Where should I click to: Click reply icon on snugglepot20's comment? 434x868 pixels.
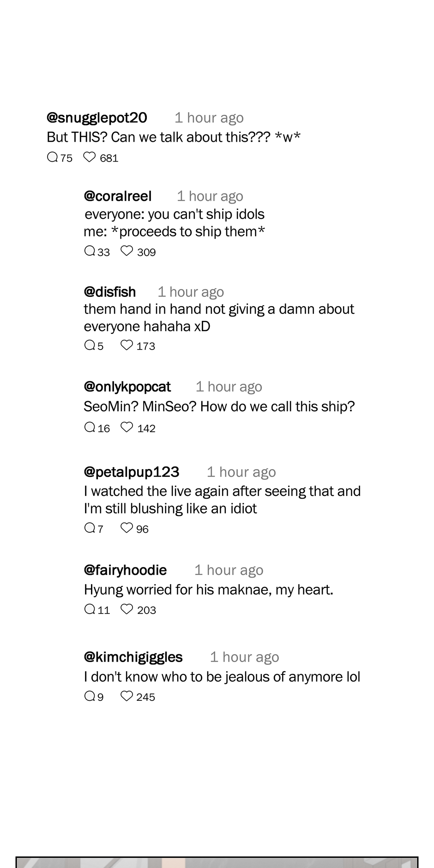point(52,157)
